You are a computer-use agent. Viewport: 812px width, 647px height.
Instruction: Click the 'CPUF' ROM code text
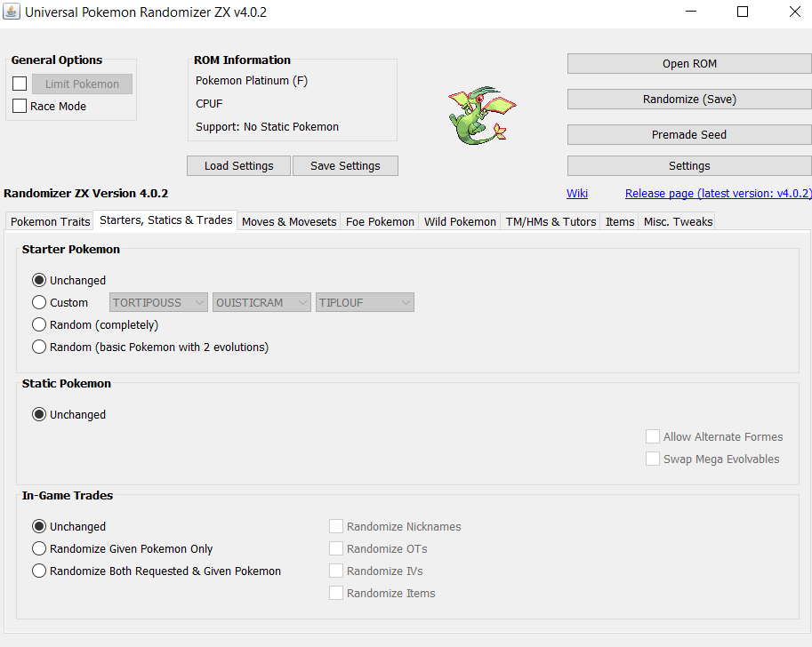[x=209, y=103]
